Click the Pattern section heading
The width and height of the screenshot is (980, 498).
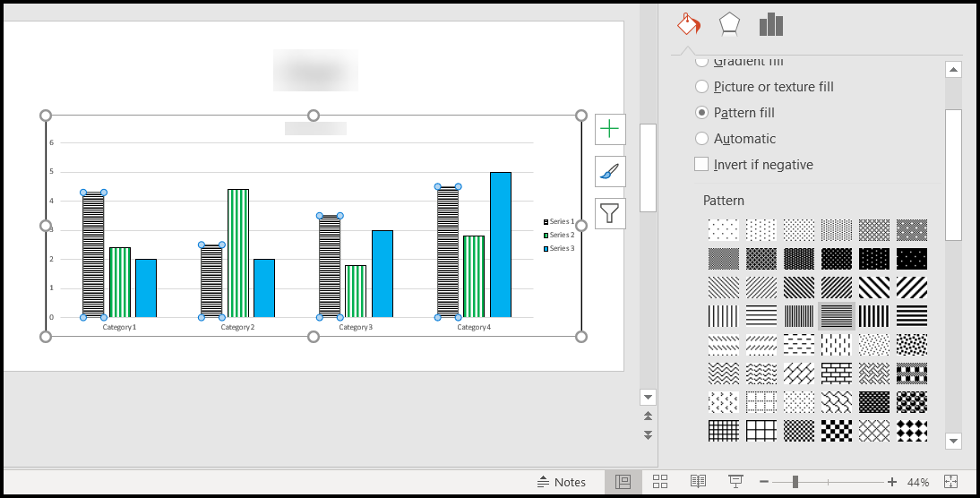pyautogui.click(x=724, y=201)
